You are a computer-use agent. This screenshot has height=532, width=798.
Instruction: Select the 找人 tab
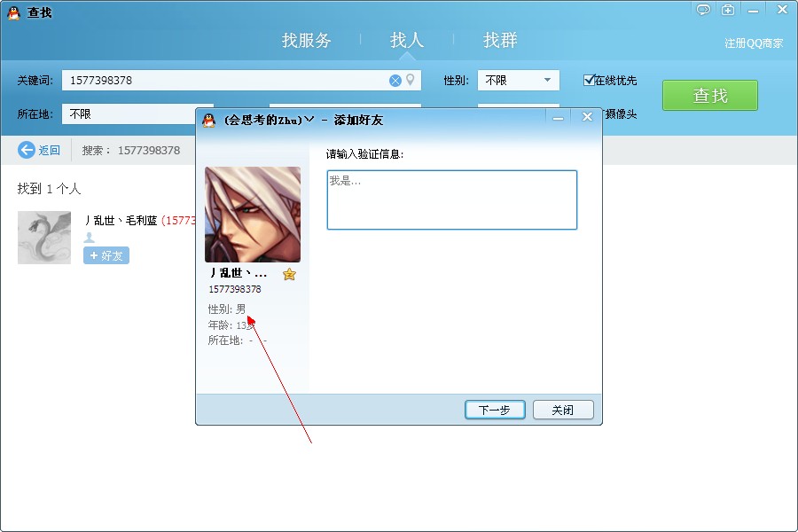407,41
